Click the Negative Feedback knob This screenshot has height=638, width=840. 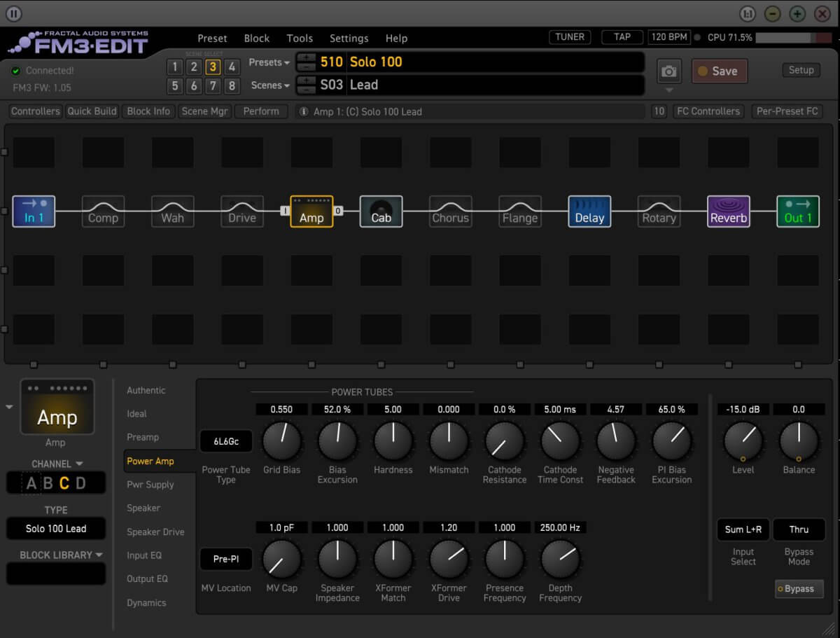coord(616,442)
